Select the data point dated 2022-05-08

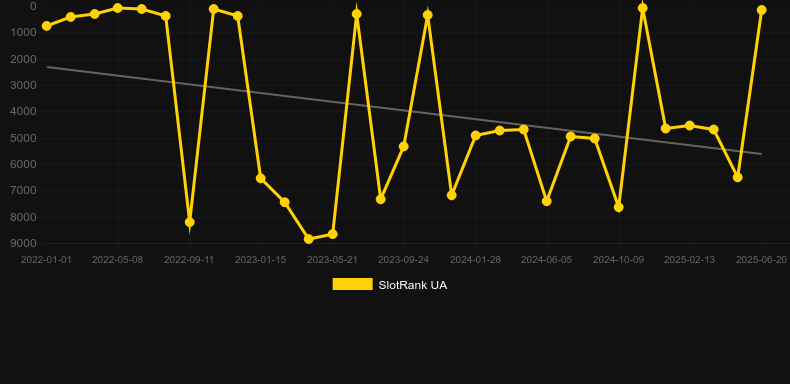tap(118, 8)
